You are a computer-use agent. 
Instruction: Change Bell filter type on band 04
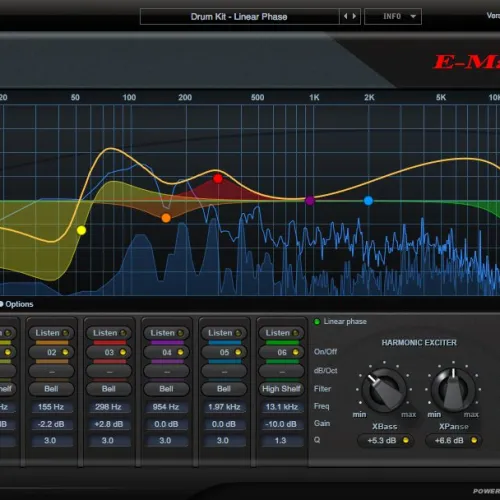166,389
